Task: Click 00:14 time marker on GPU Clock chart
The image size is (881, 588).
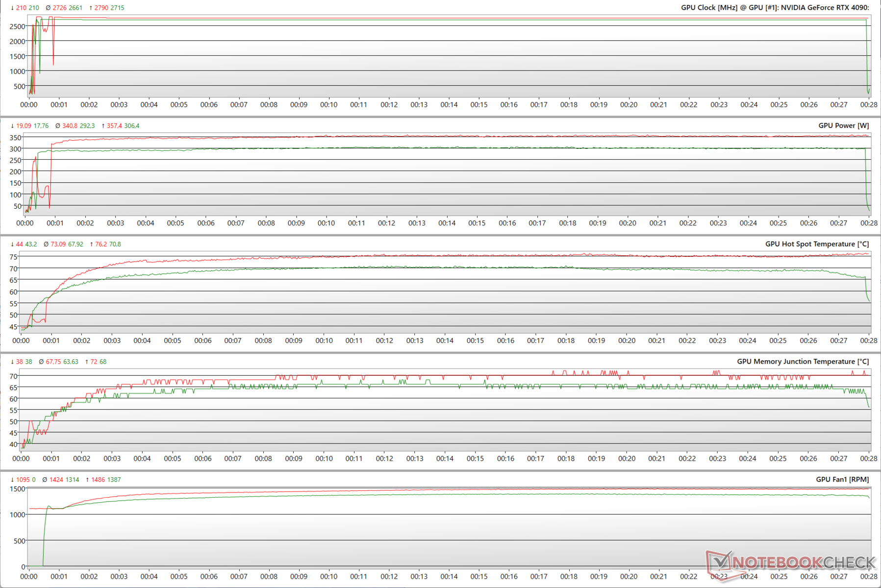Action: tap(449, 104)
